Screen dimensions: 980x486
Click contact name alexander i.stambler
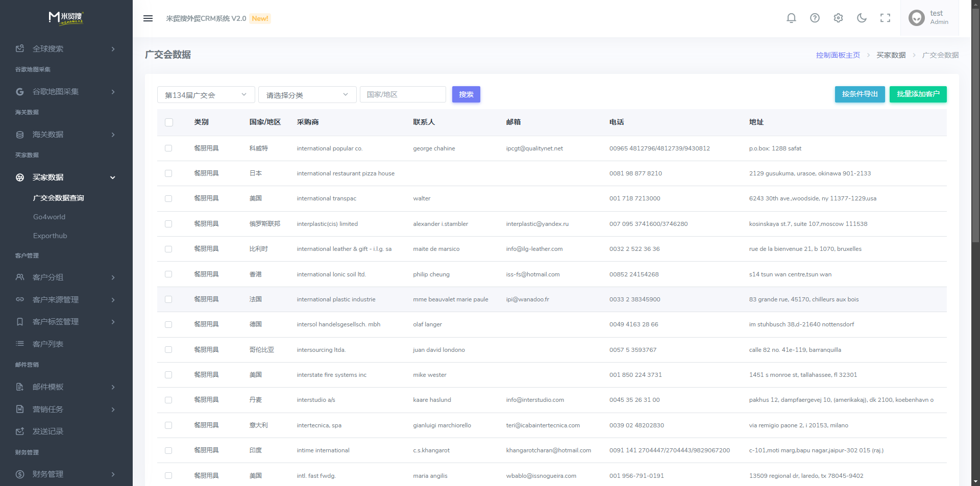tap(440, 224)
